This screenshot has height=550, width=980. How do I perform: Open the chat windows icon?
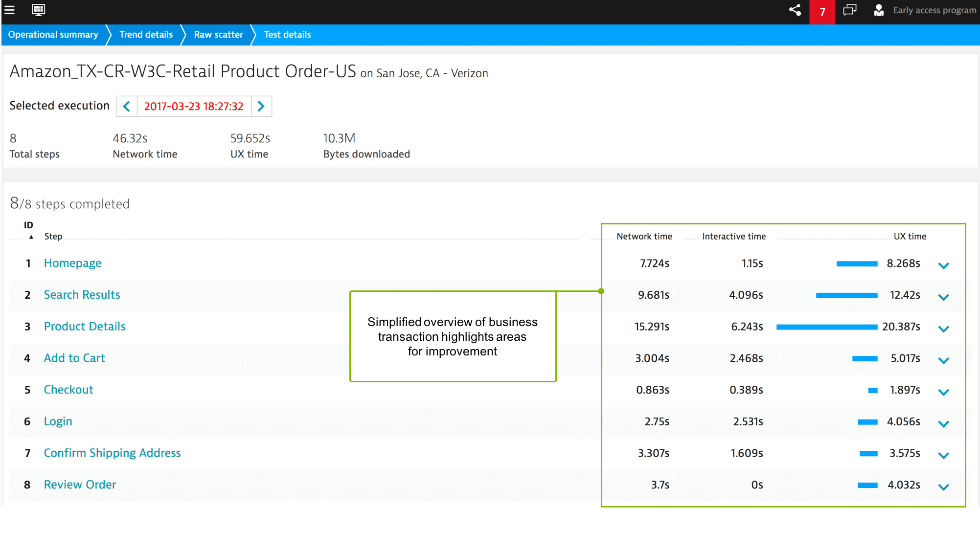click(850, 10)
